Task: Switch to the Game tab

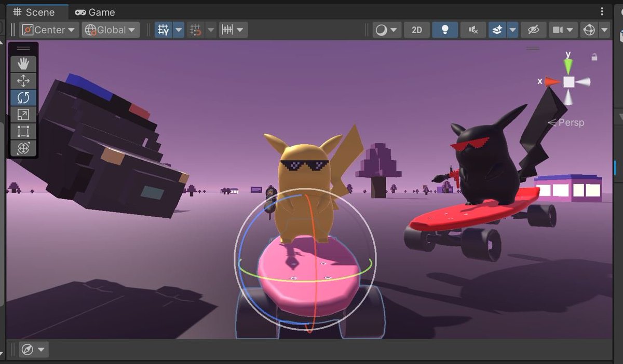Action: (95, 12)
